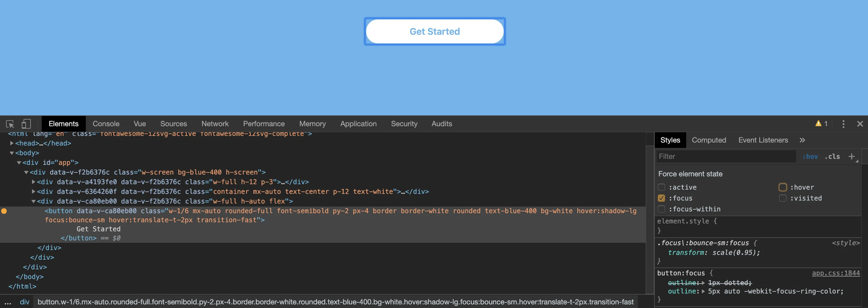
Task: Expand the div with class container mx-auto
Action: pyautogui.click(x=33, y=191)
